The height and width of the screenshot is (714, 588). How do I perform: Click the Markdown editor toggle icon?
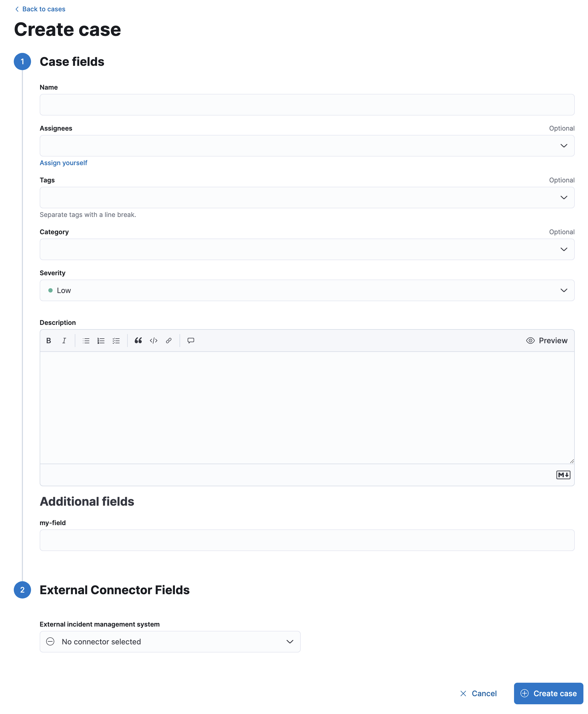click(x=563, y=474)
